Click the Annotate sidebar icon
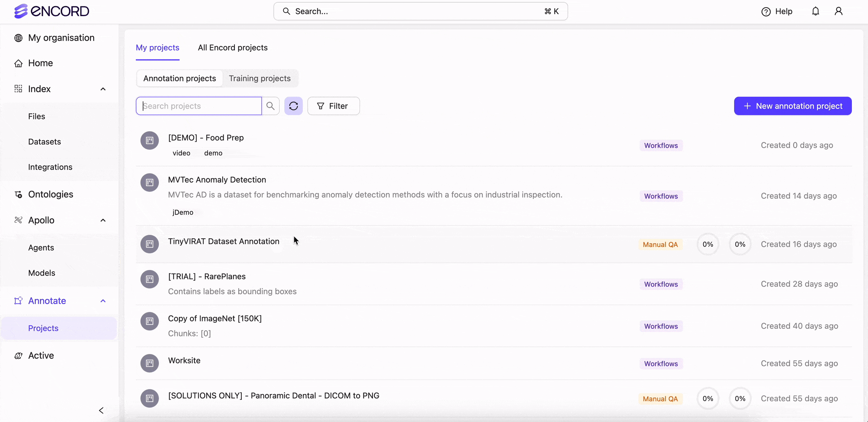This screenshot has height=422, width=868. (18, 301)
